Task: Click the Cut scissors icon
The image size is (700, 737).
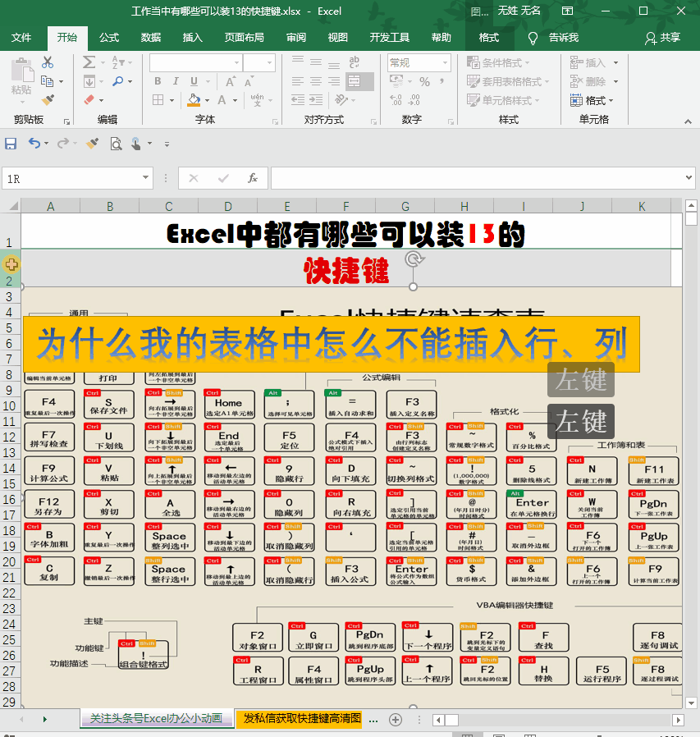Action: tap(48, 62)
